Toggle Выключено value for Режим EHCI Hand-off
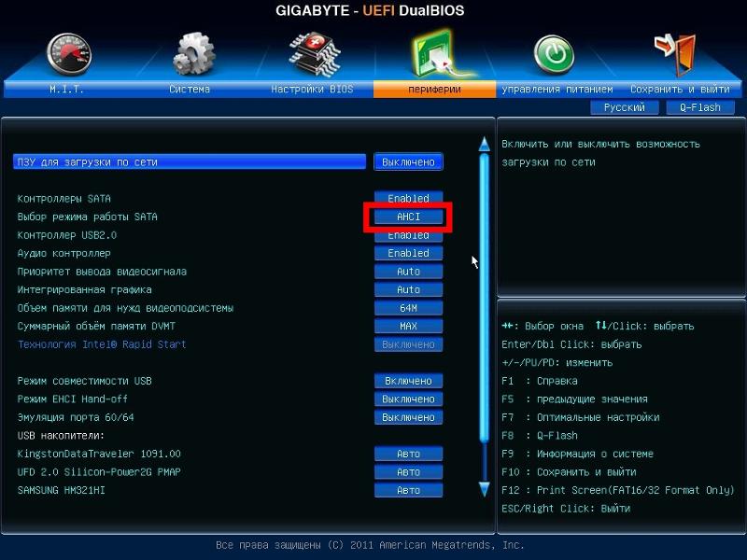 (x=408, y=399)
